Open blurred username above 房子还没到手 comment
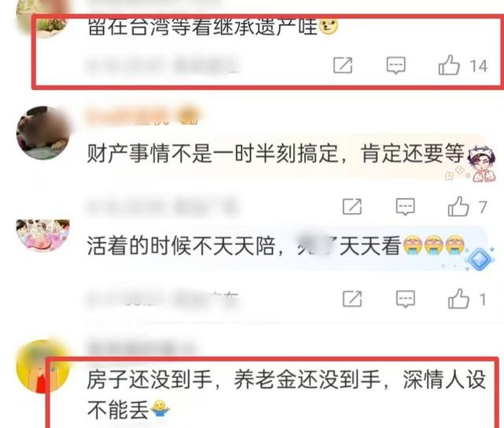Viewport: 504px width, 428px height. [142, 348]
